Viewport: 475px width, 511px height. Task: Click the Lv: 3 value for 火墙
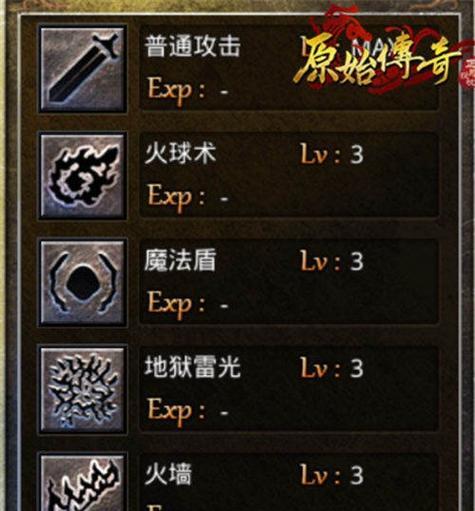(x=332, y=474)
